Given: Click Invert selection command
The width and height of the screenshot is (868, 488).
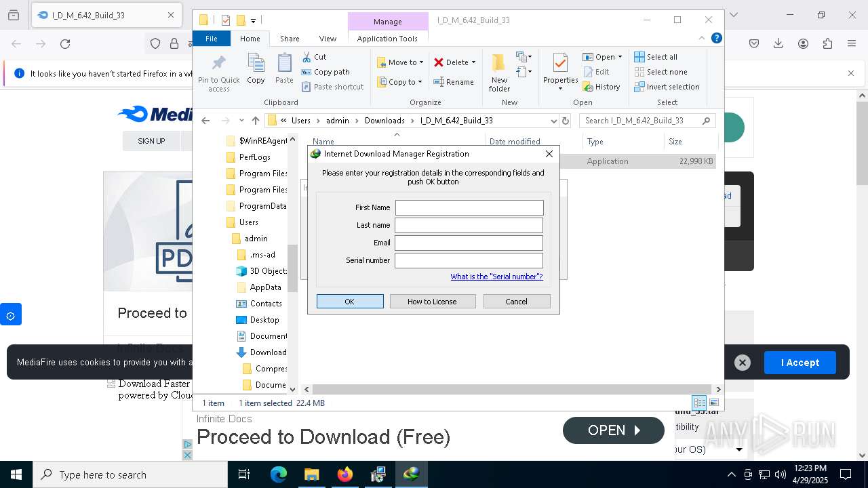Looking at the screenshot, I should [667, 87].
